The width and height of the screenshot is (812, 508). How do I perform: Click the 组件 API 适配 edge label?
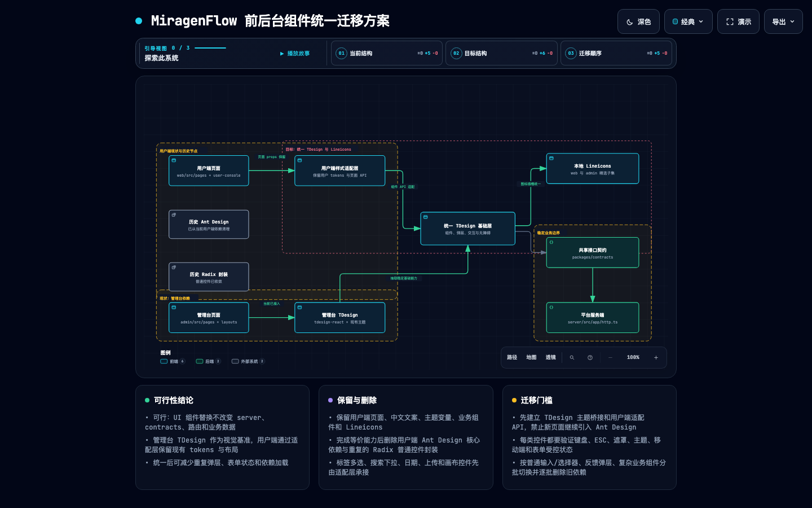pyautogui.click(x=403, y=187)
